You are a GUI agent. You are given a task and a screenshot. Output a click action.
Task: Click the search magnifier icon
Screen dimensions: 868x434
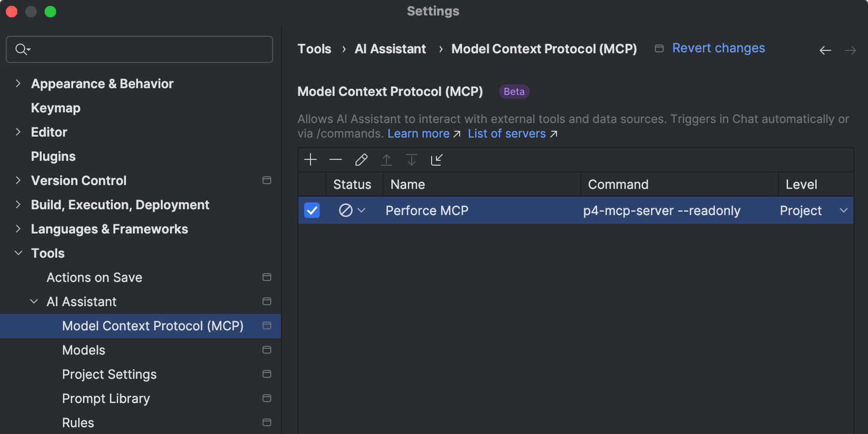click(x=22, y=49)
